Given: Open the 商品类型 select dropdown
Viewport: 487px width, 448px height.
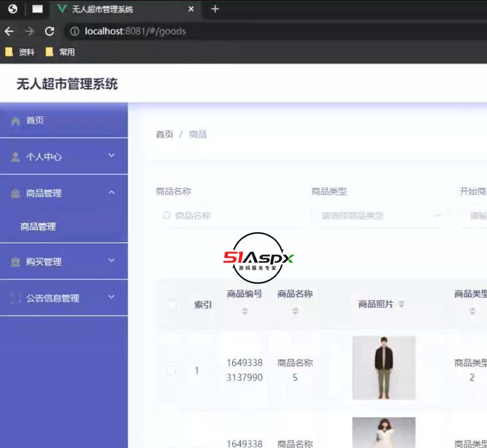Looking at the screenshot, I should coord(379,215).
